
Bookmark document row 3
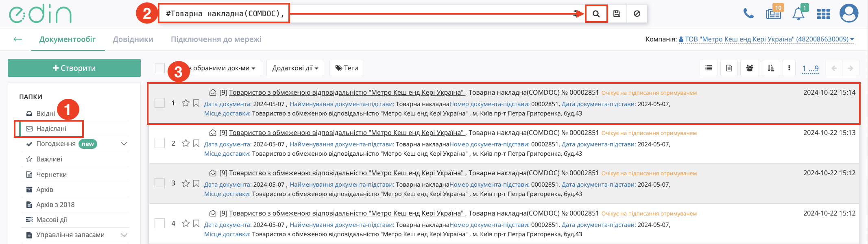196,183
